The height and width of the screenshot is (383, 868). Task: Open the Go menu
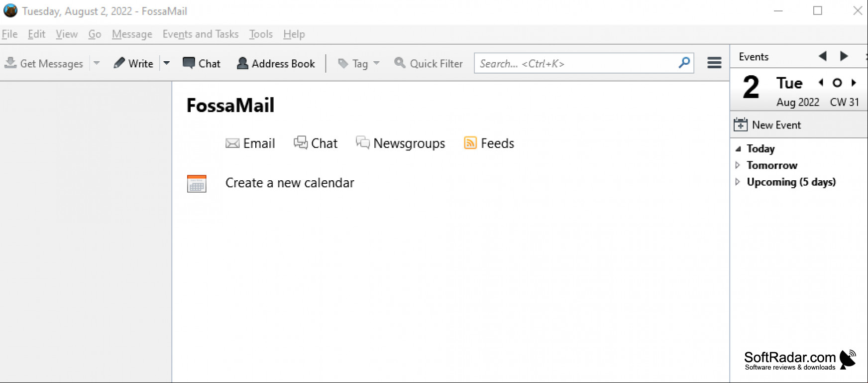click(x=95, y=34)
